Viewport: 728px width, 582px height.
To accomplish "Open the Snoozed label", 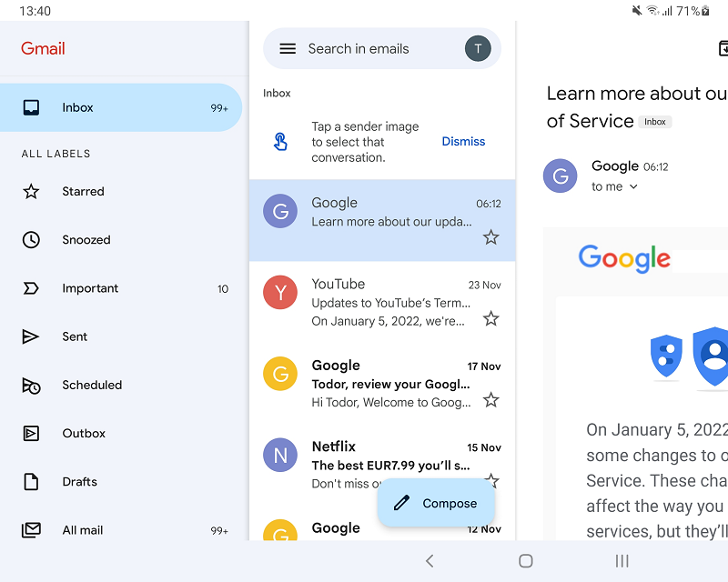I will [x=121, y=240].
